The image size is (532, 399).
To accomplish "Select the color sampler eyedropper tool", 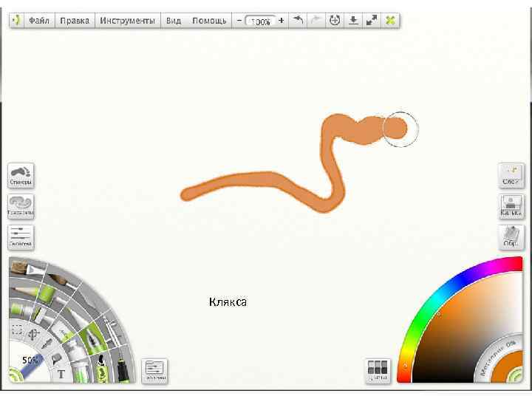I will [47, 344].
